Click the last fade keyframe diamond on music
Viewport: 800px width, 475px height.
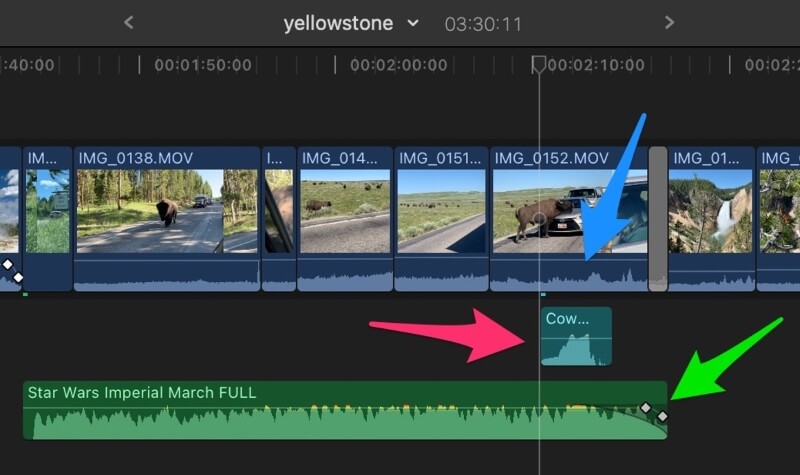tap(662, 416)
